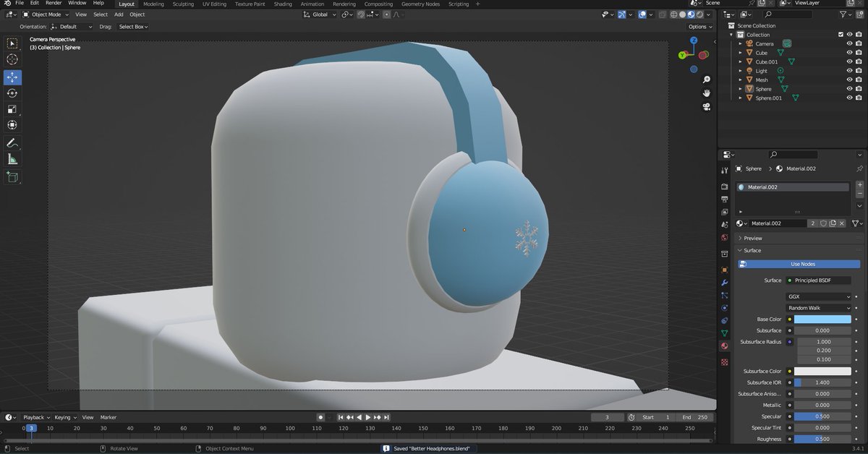Select the Measure tool
Image resolution: width=868 pixels, height=454 pixels.
[x=12, y=159]
